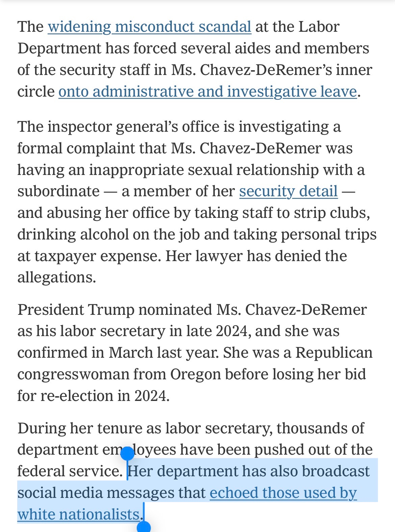Open the "widening misconduct scandal" link
The width and height of the screenshot is (395, 532).
click(149, 27)
